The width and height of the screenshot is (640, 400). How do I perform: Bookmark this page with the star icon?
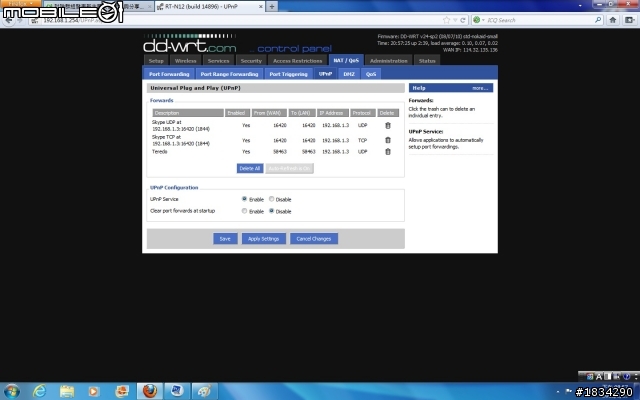447,20
